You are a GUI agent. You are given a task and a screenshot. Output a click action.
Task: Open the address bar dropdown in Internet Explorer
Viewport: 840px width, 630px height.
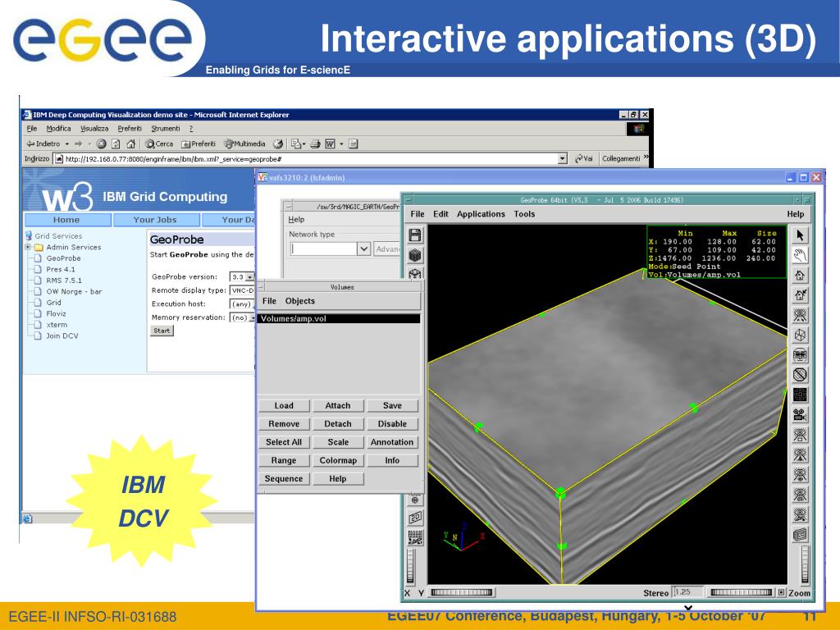pos(563,158)
